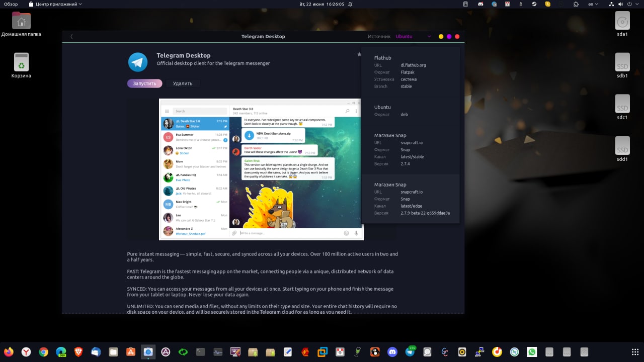The image size is (644, 362).
Task: Open the sdd1 SSD drive
Action: pyautogui.click(x=622, y=149)
